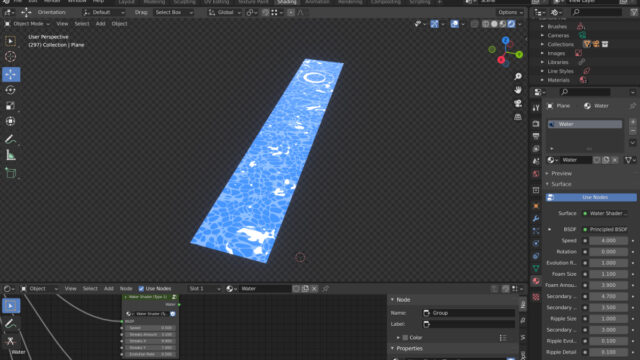Choose the Annotate tool in viewport
This screenshot has width=640, height=360.
coord(11,139)
